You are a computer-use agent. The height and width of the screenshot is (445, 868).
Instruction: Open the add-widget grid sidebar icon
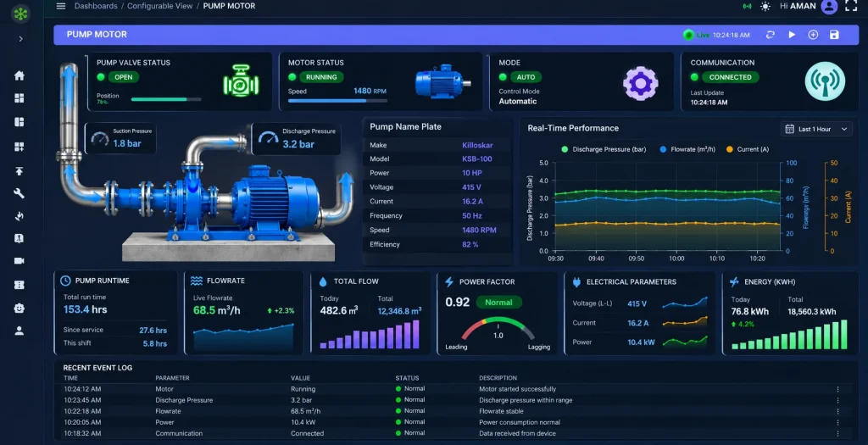[x=19, y=146]
